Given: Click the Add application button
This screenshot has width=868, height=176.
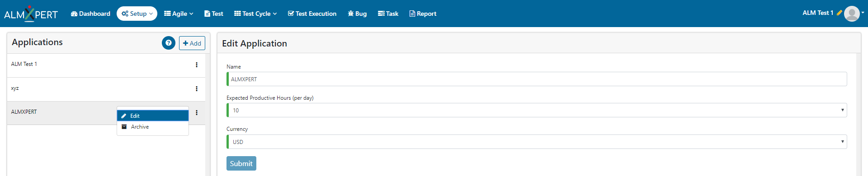Looking at the screenshot, I should (x=192, y=43).
